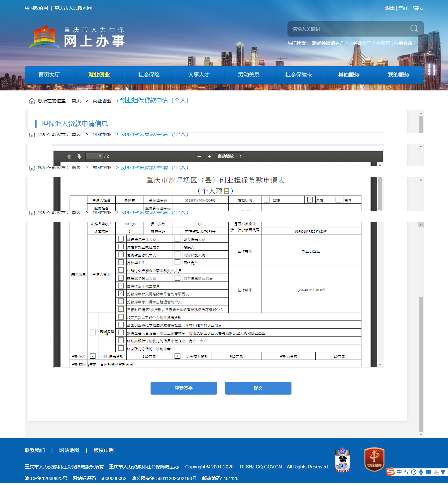Open the IME skin shirt icon

tap(443, 472)
